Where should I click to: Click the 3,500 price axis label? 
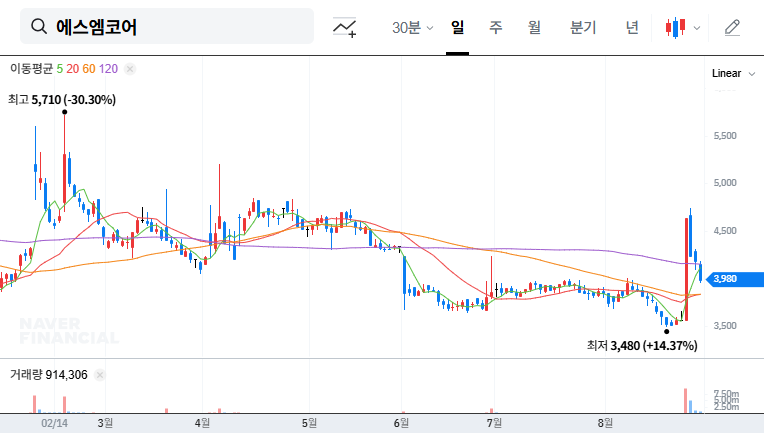click(725, 326)
